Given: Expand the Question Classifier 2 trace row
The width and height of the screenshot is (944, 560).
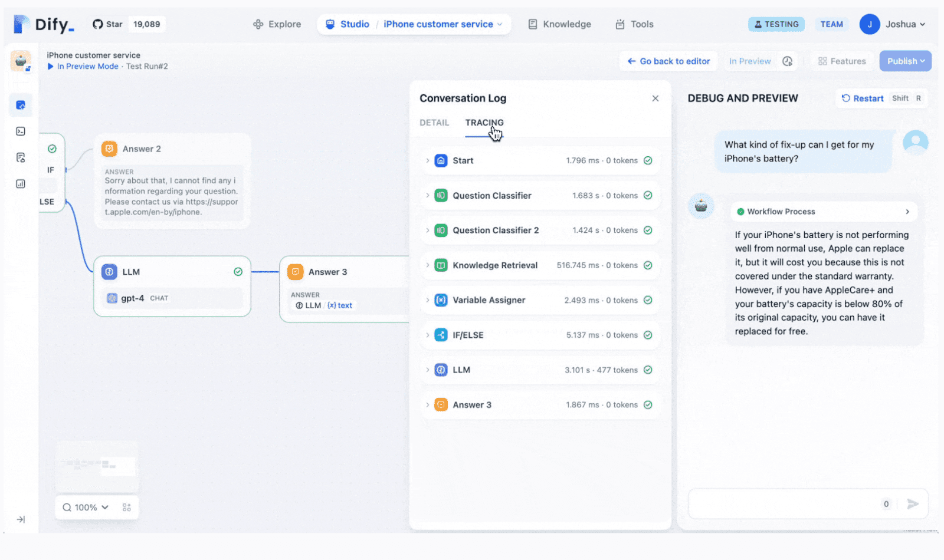Looking at the screenshot, I should coord(540,230).
